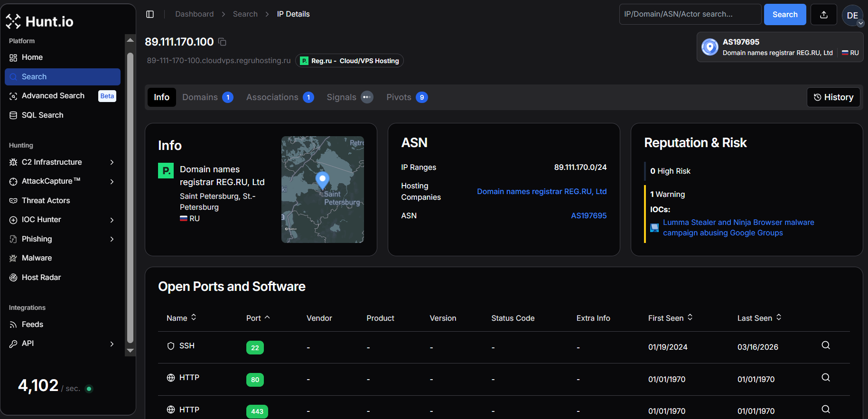Expand the IOC Hunter submenu
868x419 pixels.
click(x=112, y=220)
